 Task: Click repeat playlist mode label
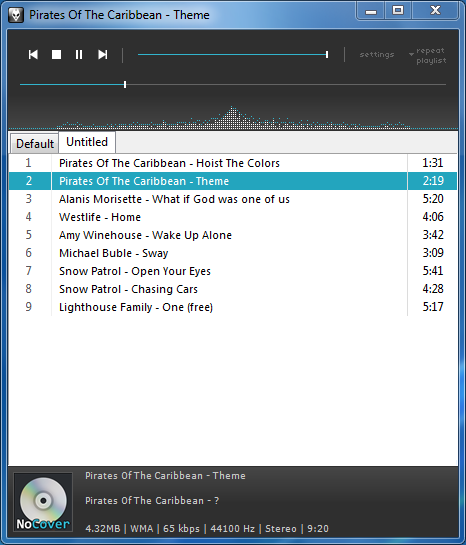click(x=431, y=56)
